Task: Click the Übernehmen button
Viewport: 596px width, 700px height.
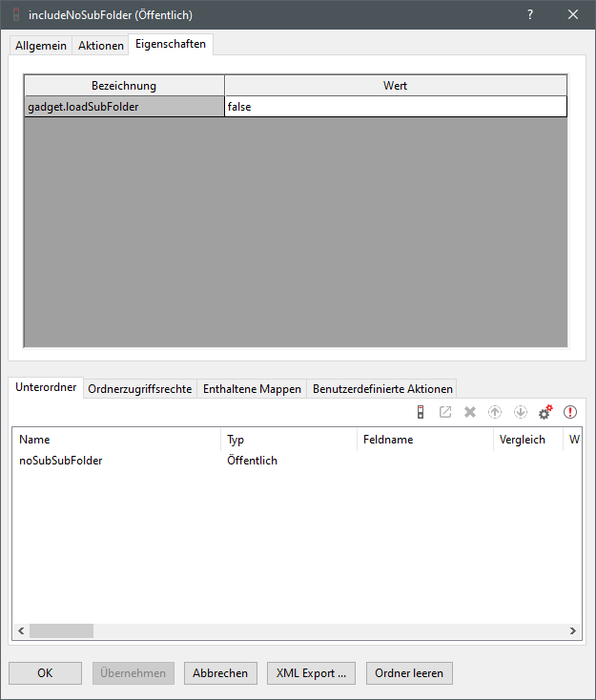Action: (134, 672)
